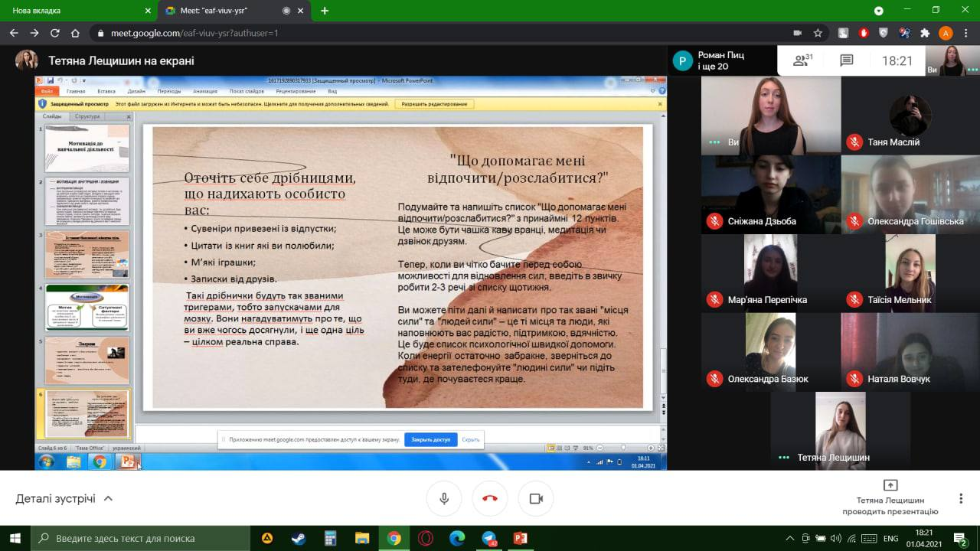Open Telegram from the Windows taskbar
Viewport: 980px width, 551px height.
click(488, 538)
